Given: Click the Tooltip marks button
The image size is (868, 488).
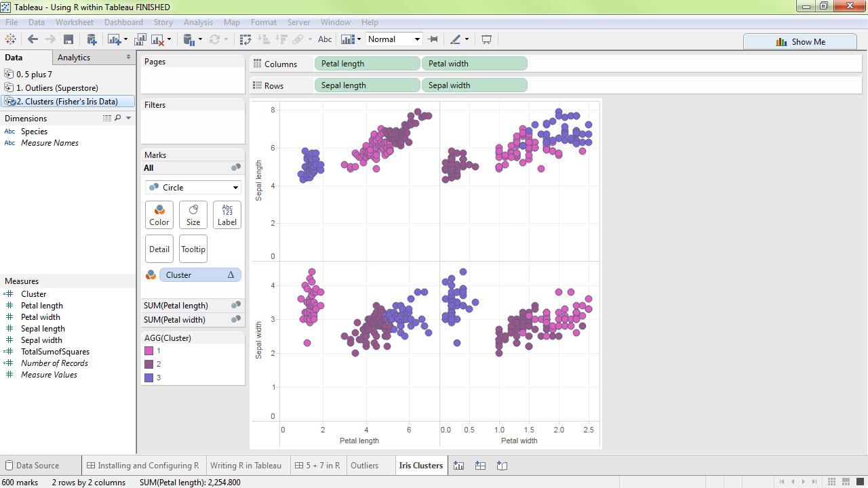Looking at the screenshot, I should pos(193,249).
